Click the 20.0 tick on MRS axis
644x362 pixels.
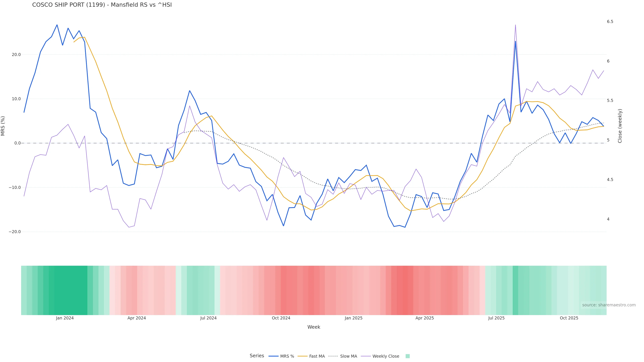tap(16, 55)
